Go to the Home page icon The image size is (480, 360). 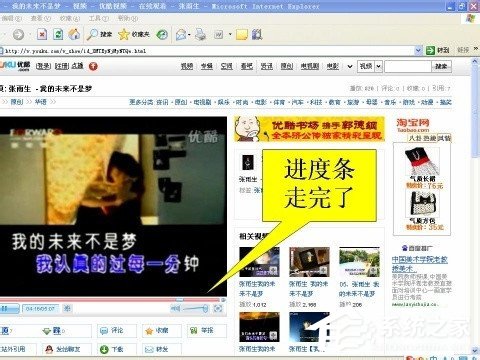74,34
